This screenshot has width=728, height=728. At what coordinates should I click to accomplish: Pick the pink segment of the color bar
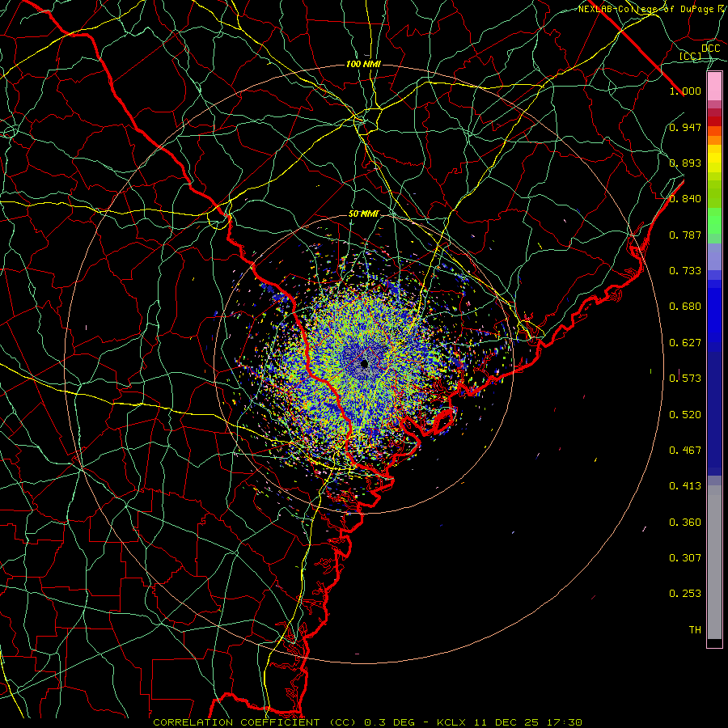coord(714,87)
